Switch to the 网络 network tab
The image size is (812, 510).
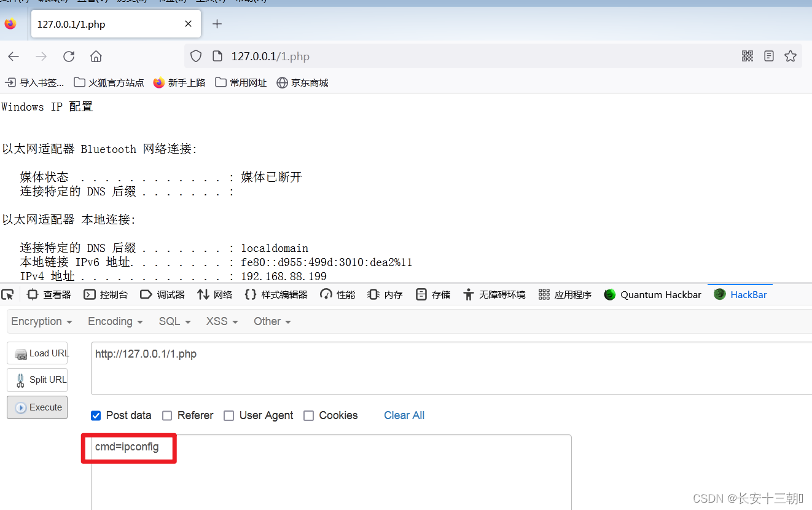(214, 295)
